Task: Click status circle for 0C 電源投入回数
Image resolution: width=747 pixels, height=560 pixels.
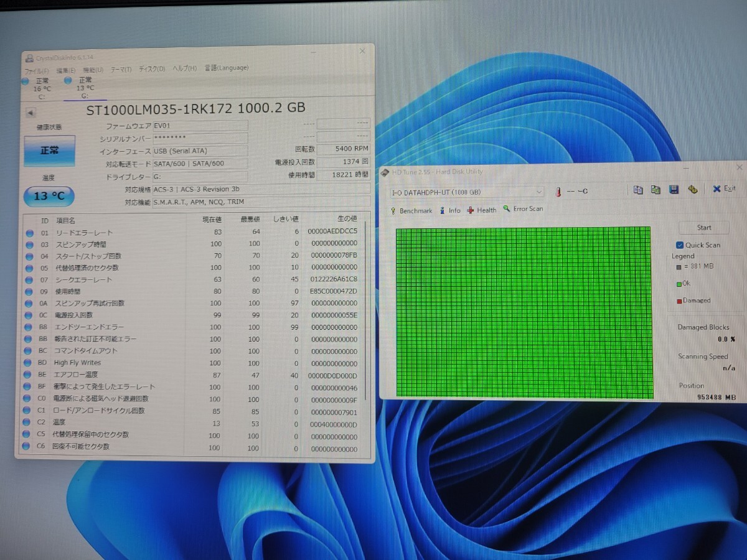Action: point(29,315)
